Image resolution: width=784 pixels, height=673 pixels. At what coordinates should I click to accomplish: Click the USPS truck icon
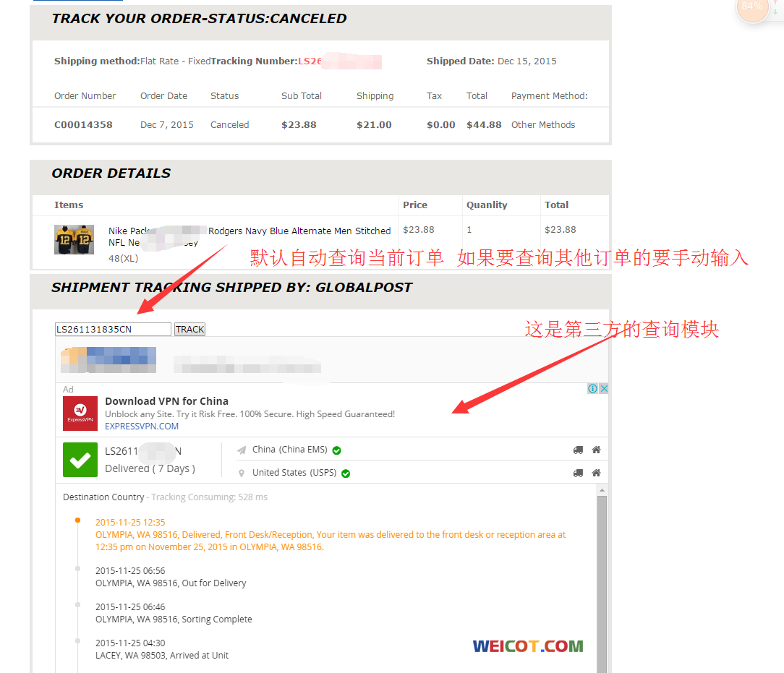click(x=578, y=473)
